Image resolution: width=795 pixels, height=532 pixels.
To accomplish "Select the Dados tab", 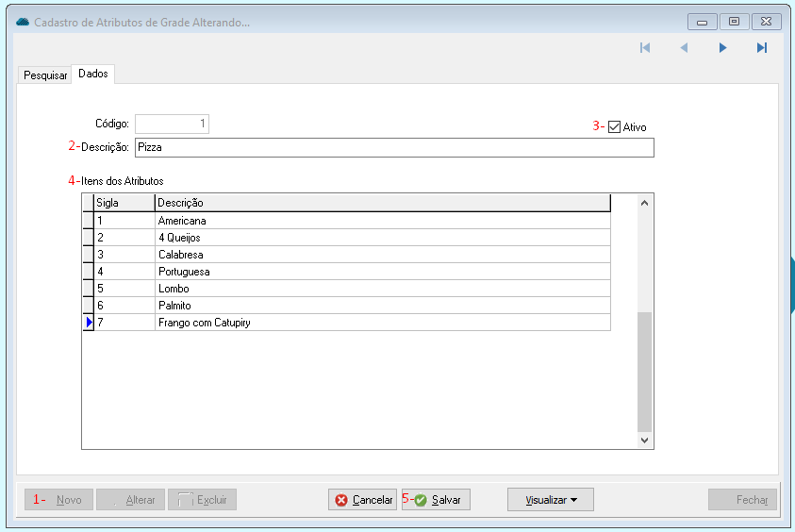I will pos(93,74).
